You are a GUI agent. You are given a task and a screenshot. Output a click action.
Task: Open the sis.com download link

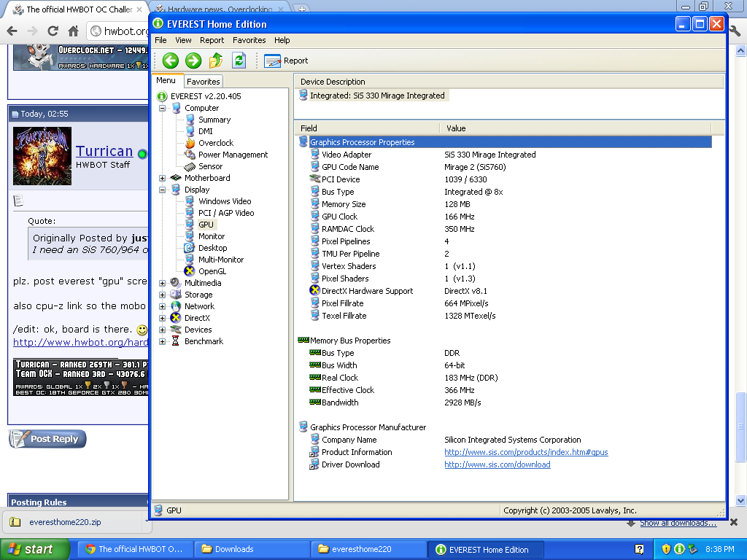pos(497,464)
